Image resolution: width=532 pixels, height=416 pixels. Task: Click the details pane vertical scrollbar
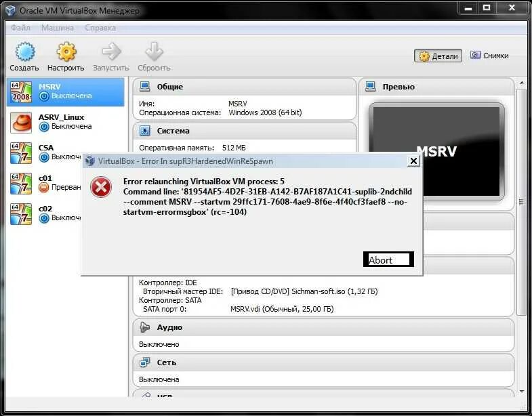pyautogui.click(x=521, y=202)
